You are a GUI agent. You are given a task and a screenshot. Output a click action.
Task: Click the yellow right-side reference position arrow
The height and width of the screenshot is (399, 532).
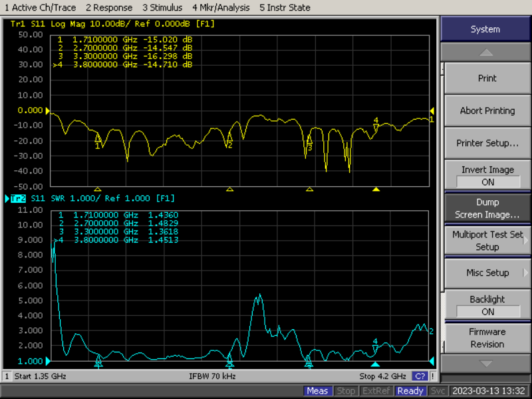(432, 110)
